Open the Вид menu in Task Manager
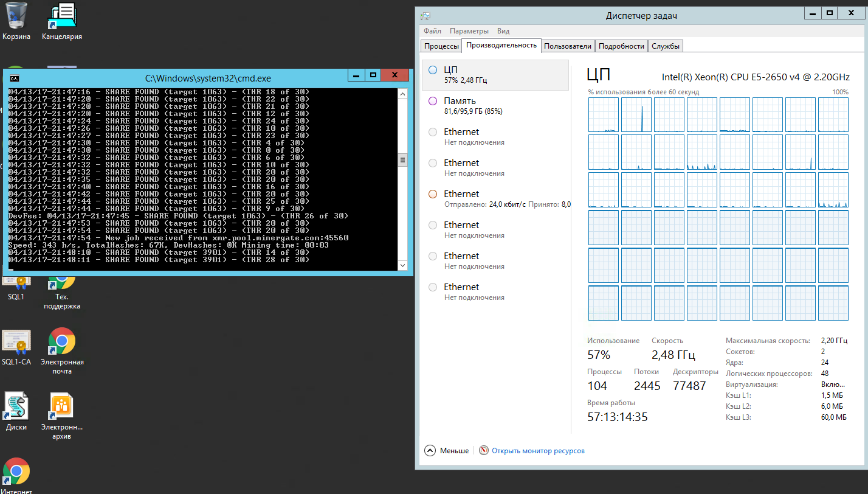 tap(503, 31)
